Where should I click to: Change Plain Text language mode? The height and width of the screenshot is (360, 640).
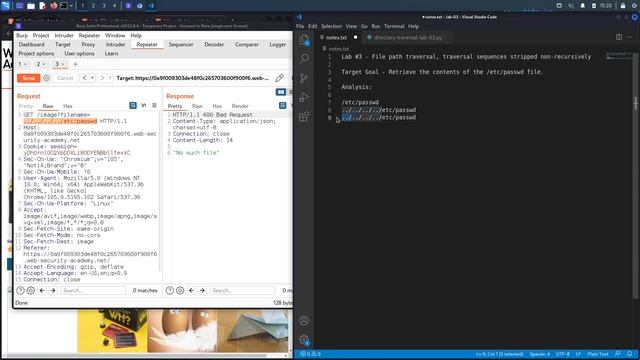click(598, 354)
